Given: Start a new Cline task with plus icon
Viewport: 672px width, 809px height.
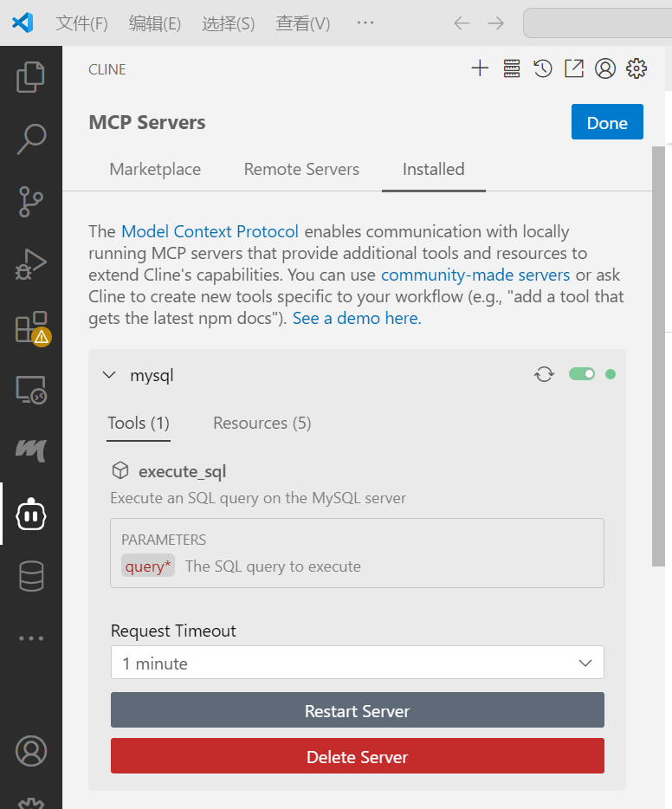Looking at the screenshot, I should pyautogui.click(x=480, y=68).
